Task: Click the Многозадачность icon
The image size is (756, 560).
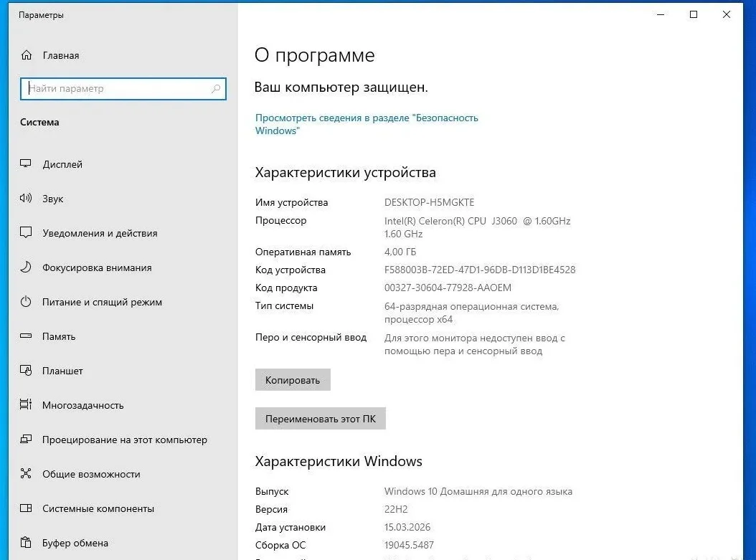Action: pos(26,405)
